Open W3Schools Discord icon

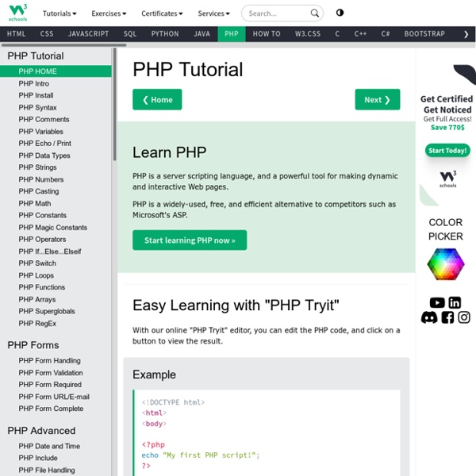click(429, 317)
